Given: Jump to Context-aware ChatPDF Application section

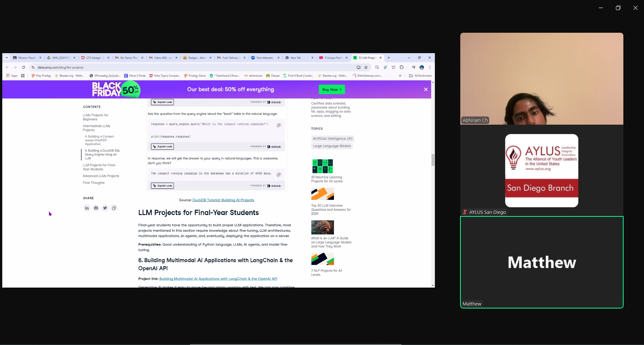Looking at the screenshot, I should (100, 140).
